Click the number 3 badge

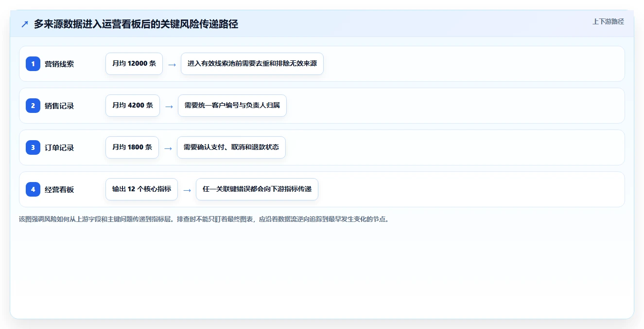pos(33,147)
